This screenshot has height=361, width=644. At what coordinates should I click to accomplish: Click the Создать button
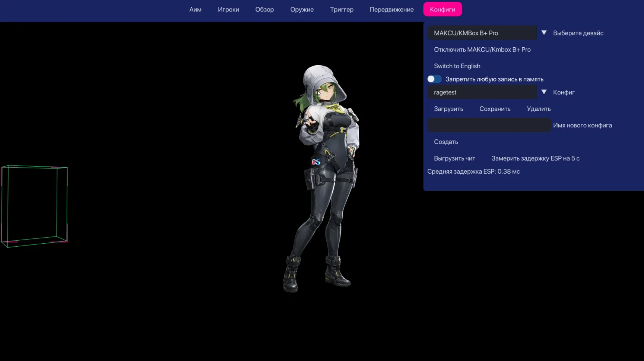pos(446,142)
